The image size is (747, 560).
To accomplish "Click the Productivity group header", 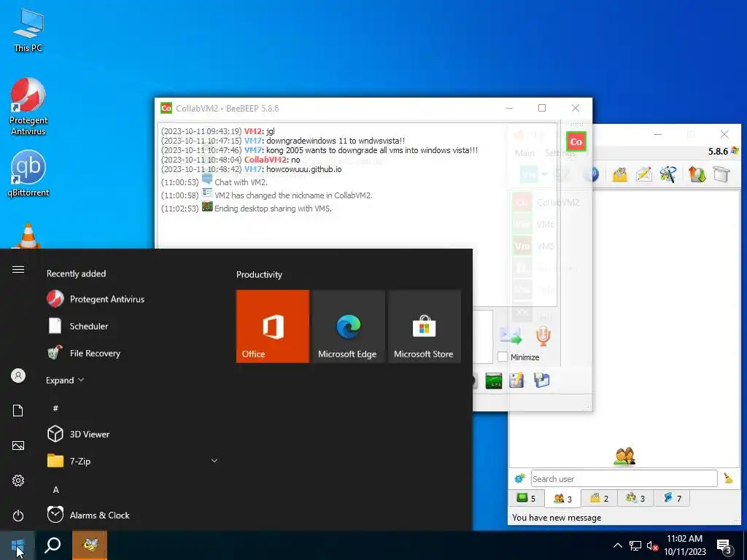I will coord(259,274).
